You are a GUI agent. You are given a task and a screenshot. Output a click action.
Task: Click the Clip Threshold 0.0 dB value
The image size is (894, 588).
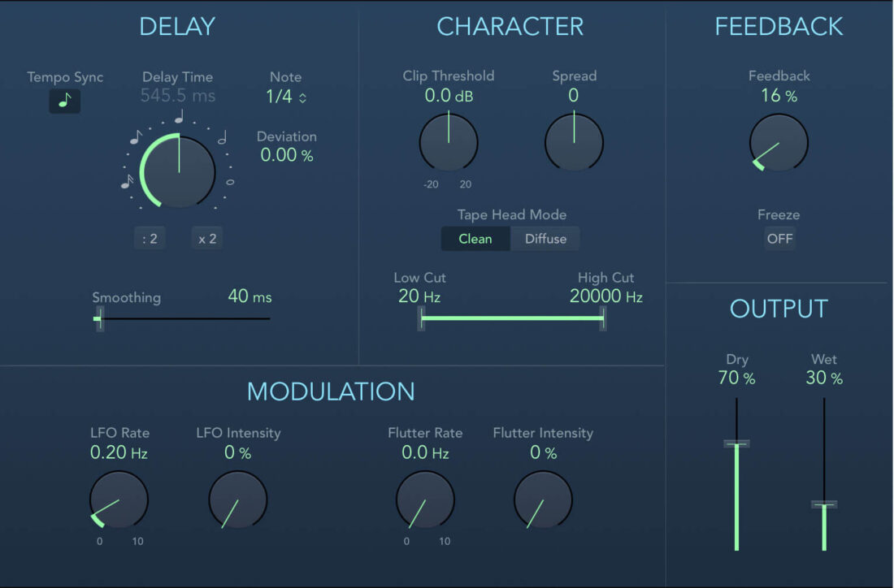(x=449, y=96)
